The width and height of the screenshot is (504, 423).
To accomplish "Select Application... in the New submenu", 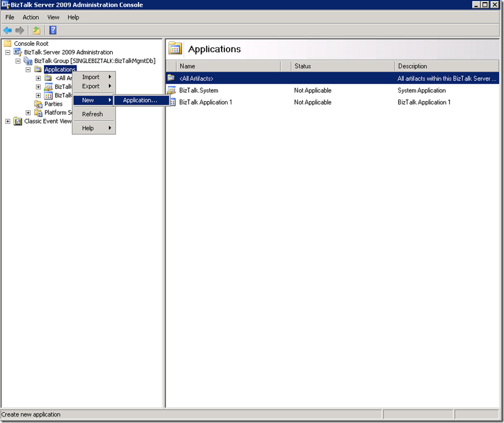I will (141, 100).
